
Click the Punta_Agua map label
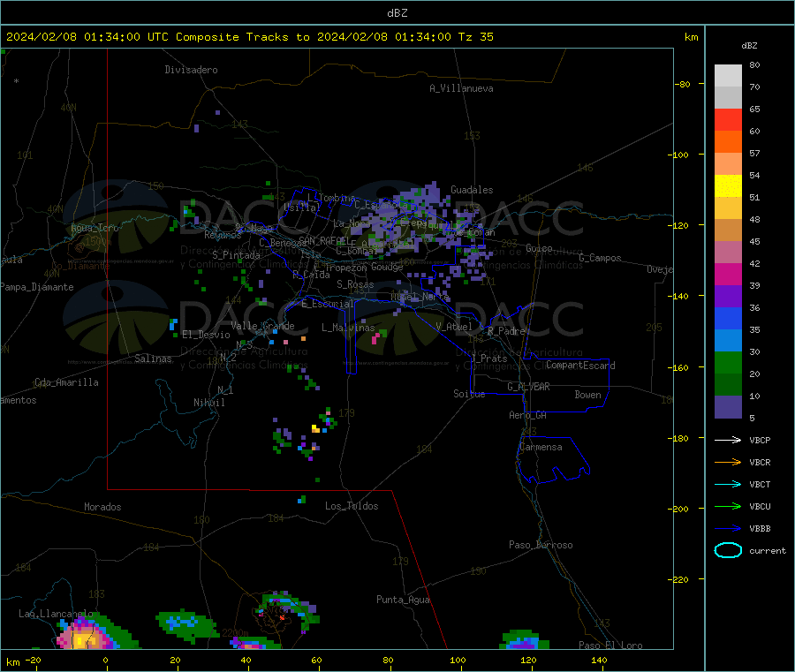click(x=403, y=600)
